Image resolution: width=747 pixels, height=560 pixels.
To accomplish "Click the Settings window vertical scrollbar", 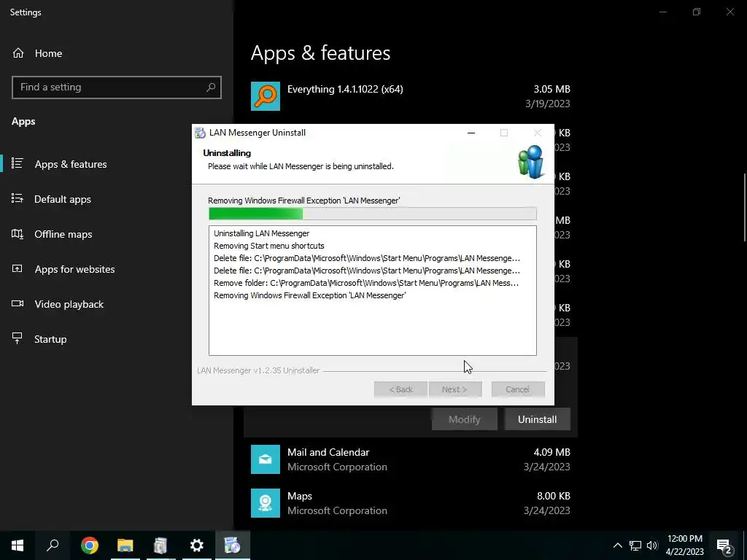I will (x=745, y=207).
